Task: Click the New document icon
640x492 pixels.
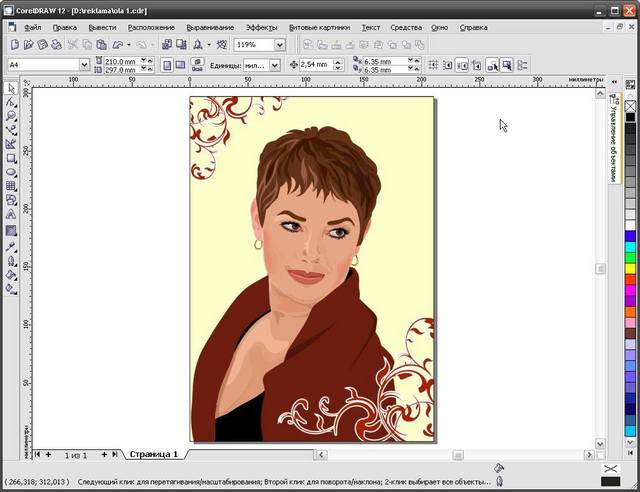Action: (x=15, y=45)
